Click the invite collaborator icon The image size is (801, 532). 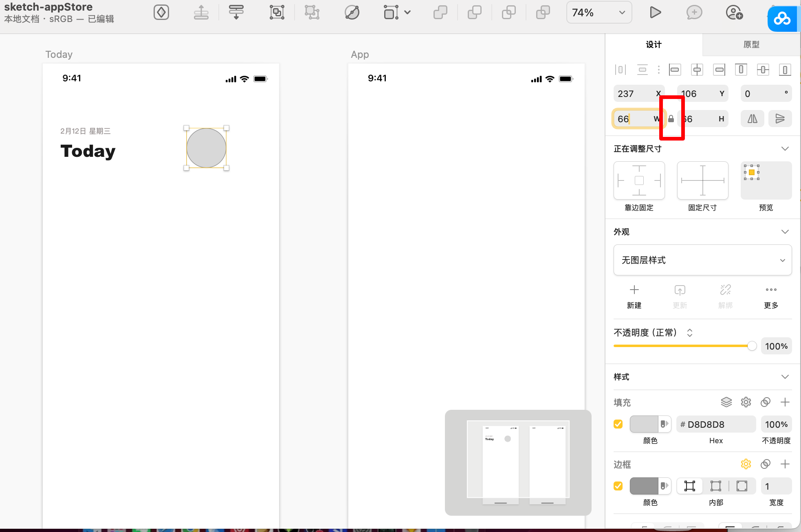point(734,13)
